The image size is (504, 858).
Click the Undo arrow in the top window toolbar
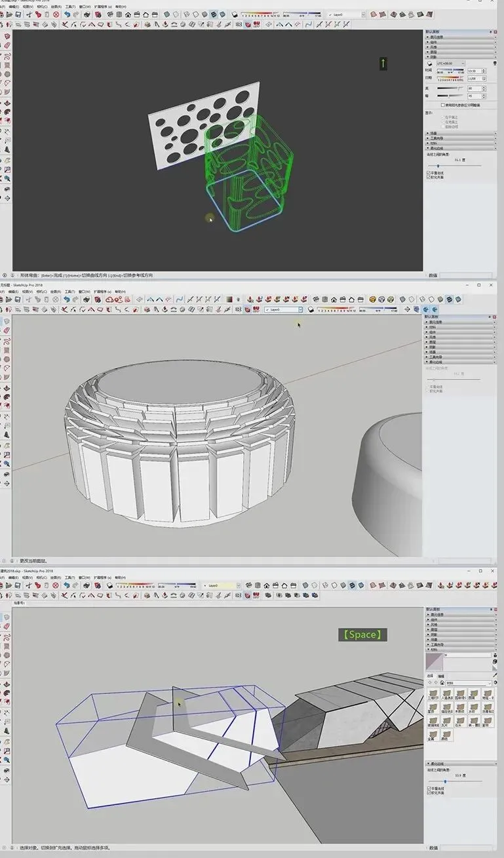[67, 14]
